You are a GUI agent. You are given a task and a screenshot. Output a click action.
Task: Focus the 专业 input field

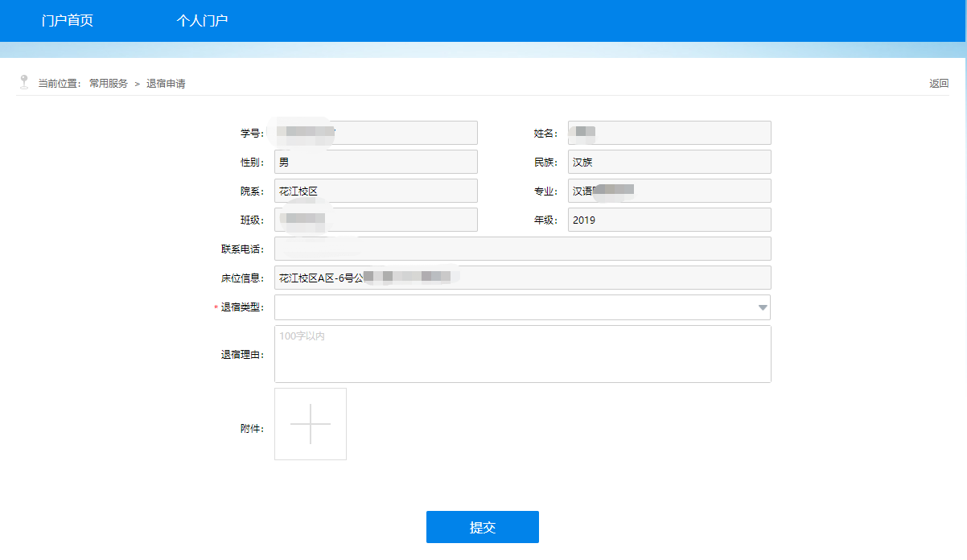669,191
